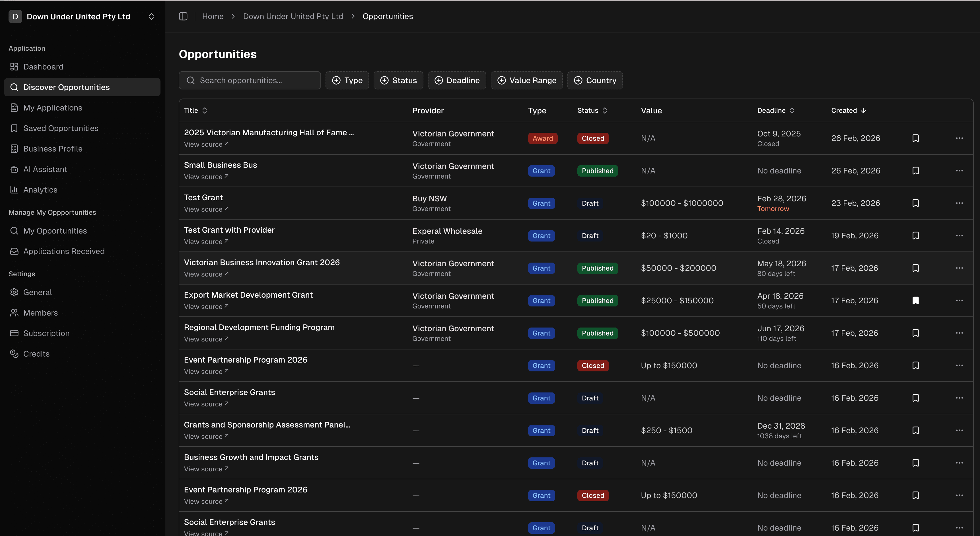Click the search opportunities field

pyautogui.click(x=249, y=80)
